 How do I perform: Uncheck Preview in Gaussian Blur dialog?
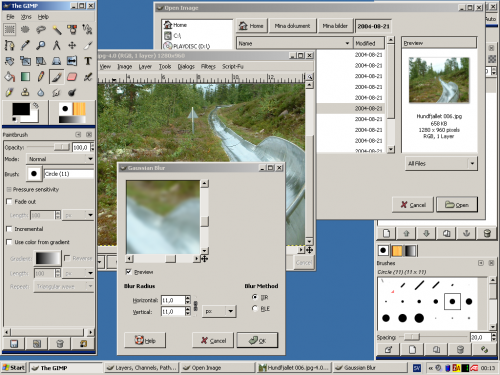tap(128, 272)
